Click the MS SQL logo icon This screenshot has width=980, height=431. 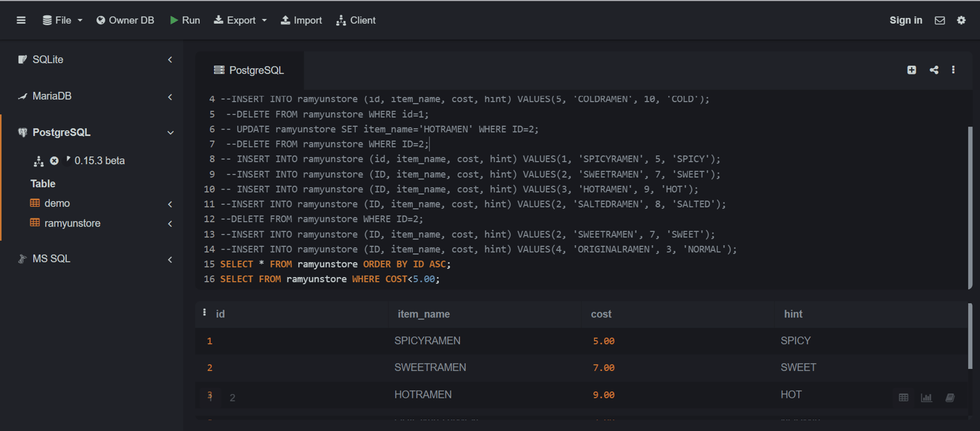click(22, 259)
